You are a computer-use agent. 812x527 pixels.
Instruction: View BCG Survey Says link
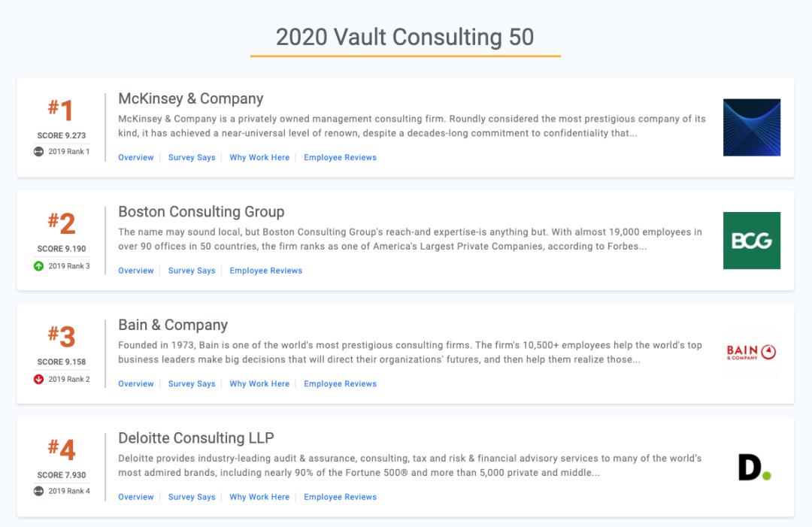pos(192,271)
